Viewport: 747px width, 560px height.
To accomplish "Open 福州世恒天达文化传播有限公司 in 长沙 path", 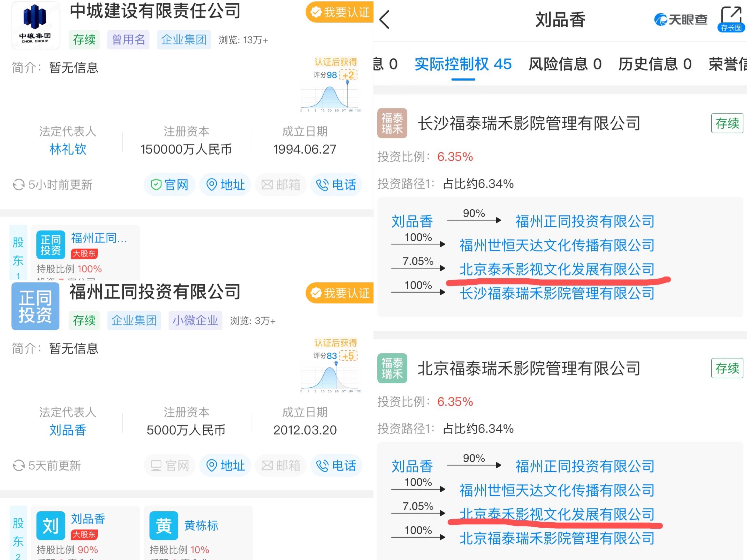I will (557, 245).
